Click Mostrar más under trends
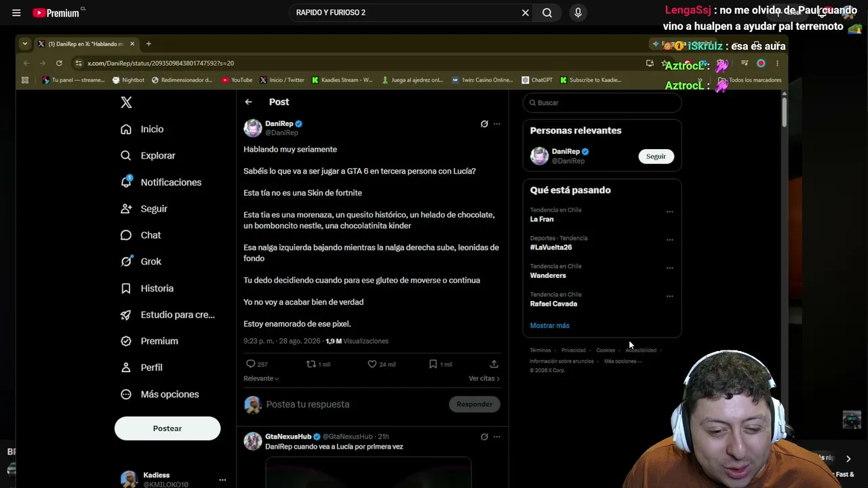The width and height of the screenshot is (868, 488). click(x=549, y=325)
